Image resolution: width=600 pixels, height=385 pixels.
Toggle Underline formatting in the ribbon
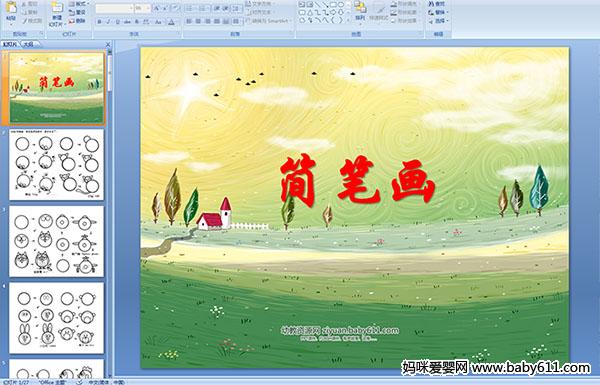tap(118, 22)
